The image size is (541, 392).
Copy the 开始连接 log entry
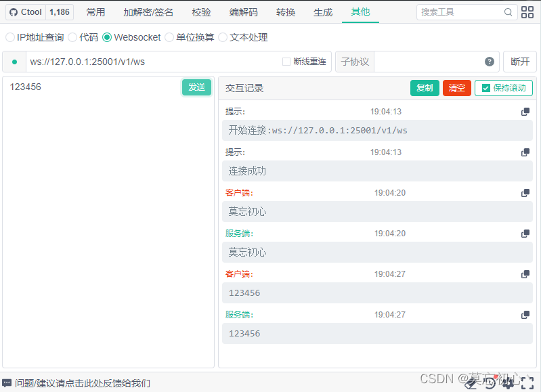pyautogui.click(x=525, y=112)
